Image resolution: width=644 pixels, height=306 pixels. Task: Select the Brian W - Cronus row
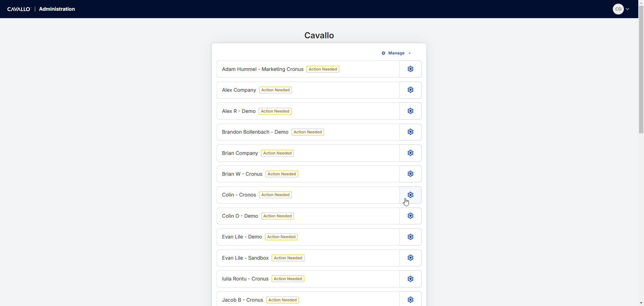coord(308,174)
